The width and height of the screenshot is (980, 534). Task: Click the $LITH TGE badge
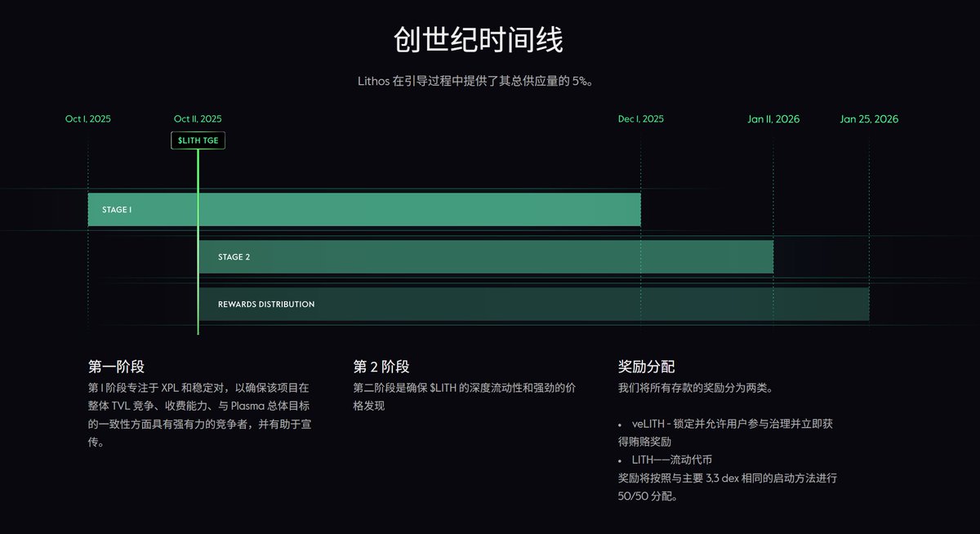coord(198,140)
